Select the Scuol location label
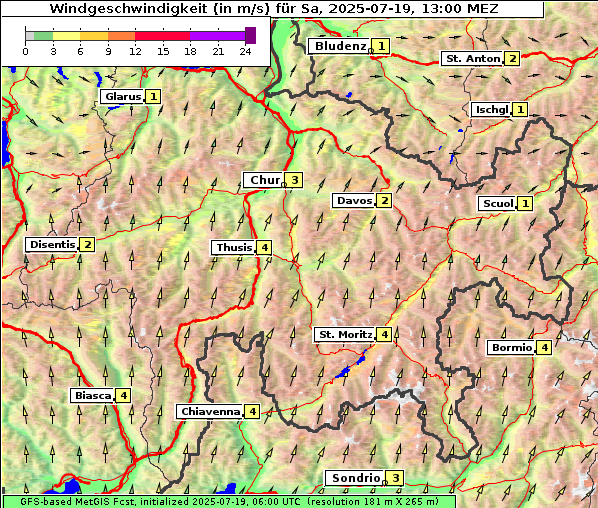Viewport: 598px width, 508px height. [498, 203]
